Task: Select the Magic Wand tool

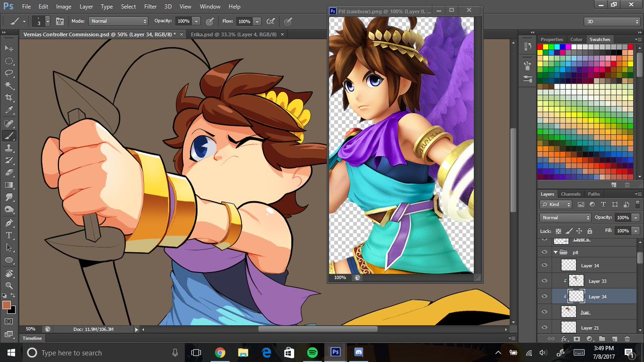Action: [x=9, y=85]
